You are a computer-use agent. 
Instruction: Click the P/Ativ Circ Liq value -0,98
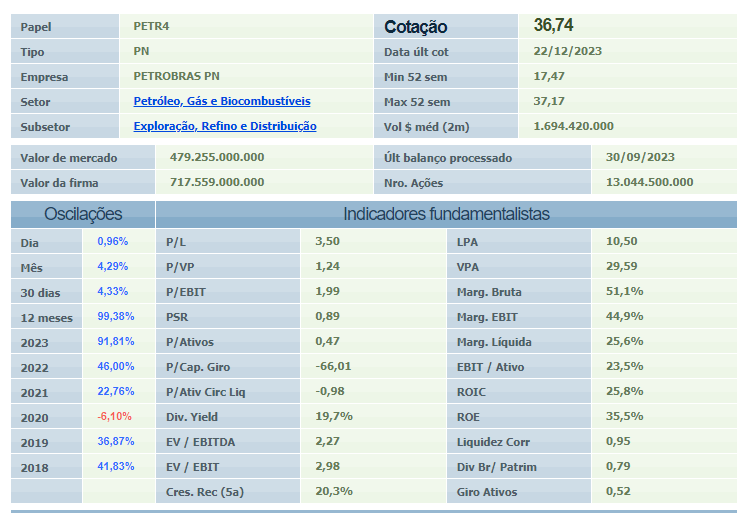pyautogui.click(x=330, y=391)
